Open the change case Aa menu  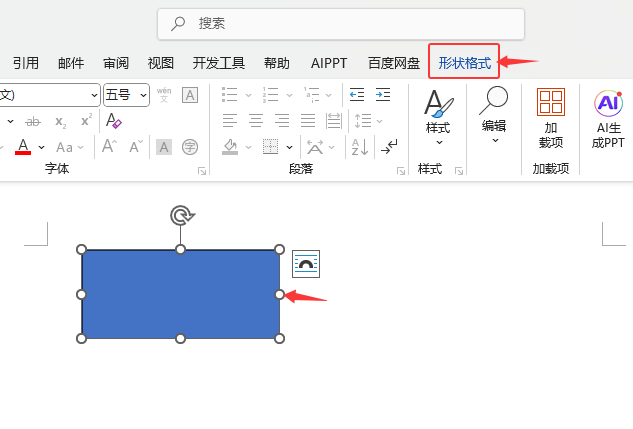point(70,147)
